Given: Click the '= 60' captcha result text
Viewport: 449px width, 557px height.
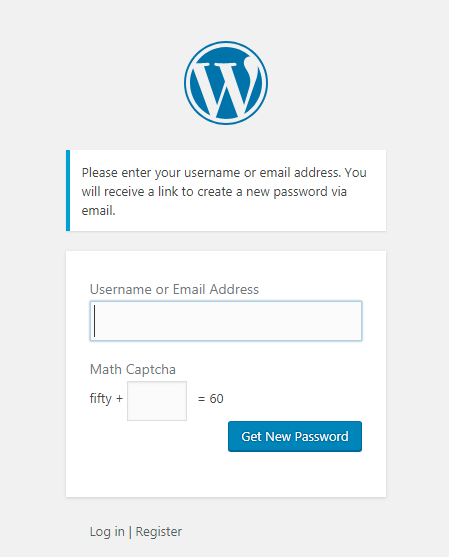Looking at the screenshot, I should point(211,399).
